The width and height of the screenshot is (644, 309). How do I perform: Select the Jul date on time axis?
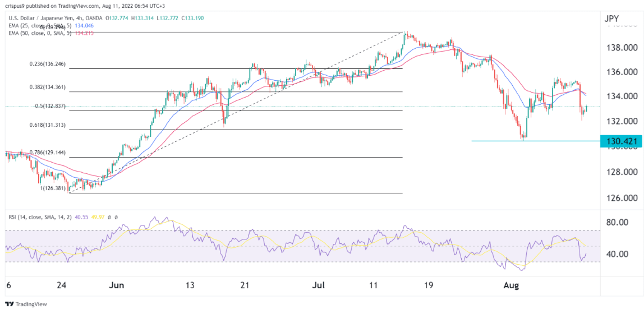pos(319,285)
